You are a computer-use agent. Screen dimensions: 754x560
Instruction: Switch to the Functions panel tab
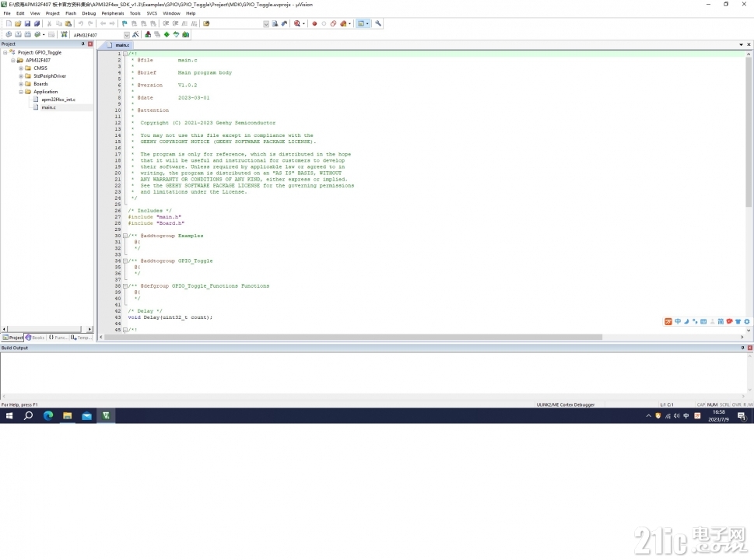(x=58, y=338)
